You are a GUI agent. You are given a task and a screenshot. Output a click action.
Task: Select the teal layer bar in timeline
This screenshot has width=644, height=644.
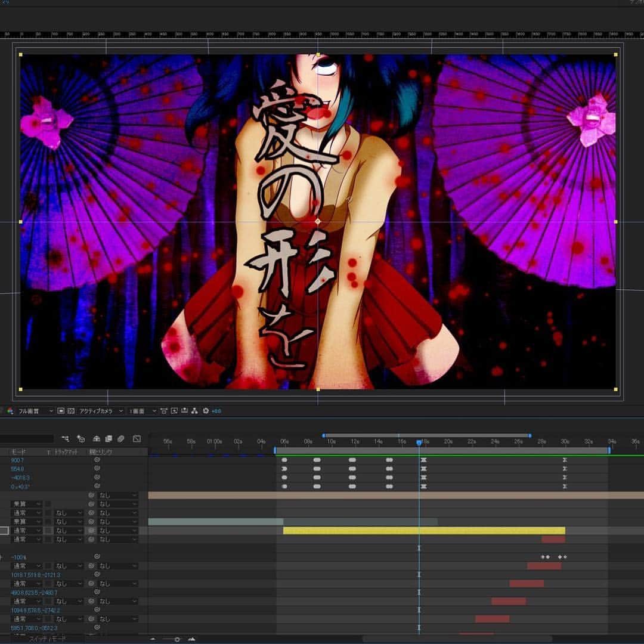tap(216, 522)
